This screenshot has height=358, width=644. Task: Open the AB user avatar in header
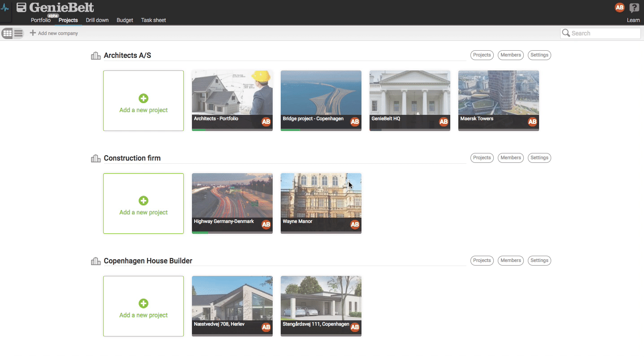[619, 7]
